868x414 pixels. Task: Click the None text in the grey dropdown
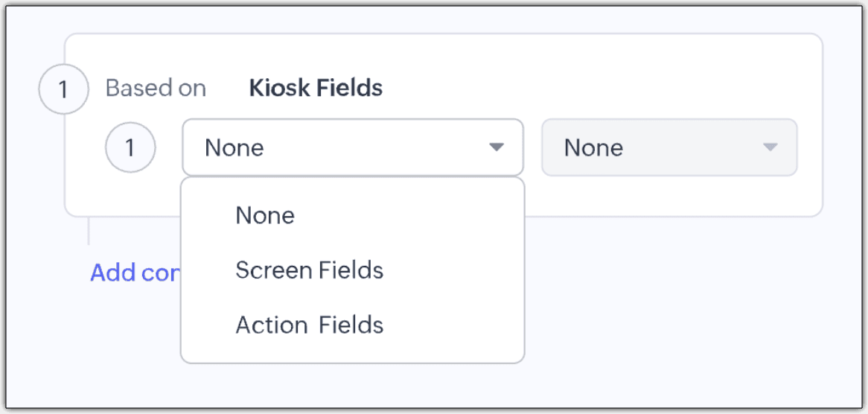pos(593,147)
